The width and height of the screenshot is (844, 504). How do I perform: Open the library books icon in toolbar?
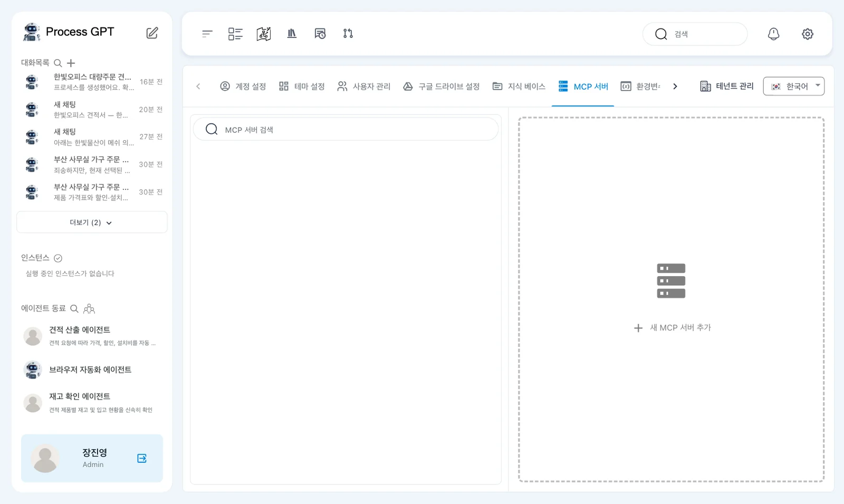(292, 34)
